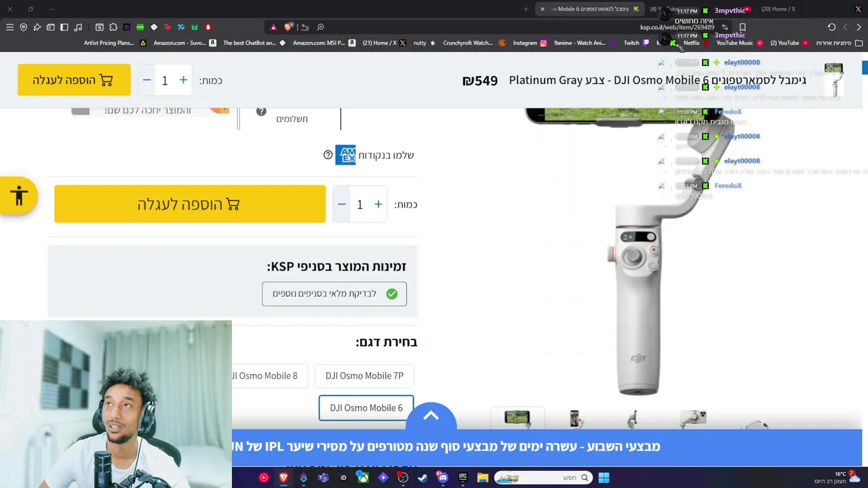Click the ₪549 price text
Image resolution: width=868 pixels, height=488 pixels.
click(x=480, y=81)
